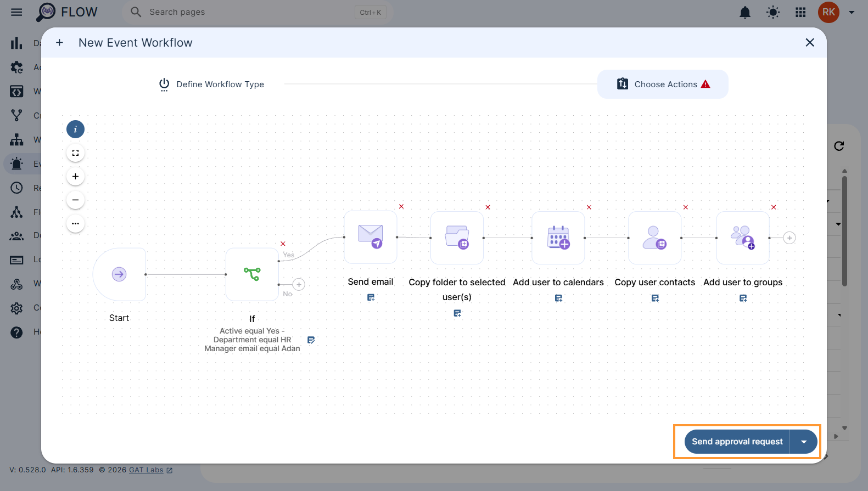Edit note under Add user to calendars
The width and height of the screenshot is (868, 491).
point(558,298)
